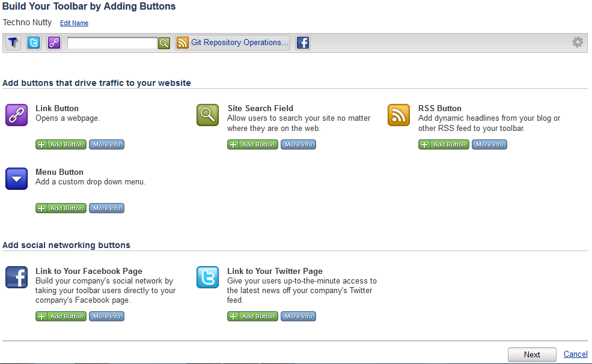
Task: Click the link chain icon in the toolbar preview
Action: click(x=53, y=42)
